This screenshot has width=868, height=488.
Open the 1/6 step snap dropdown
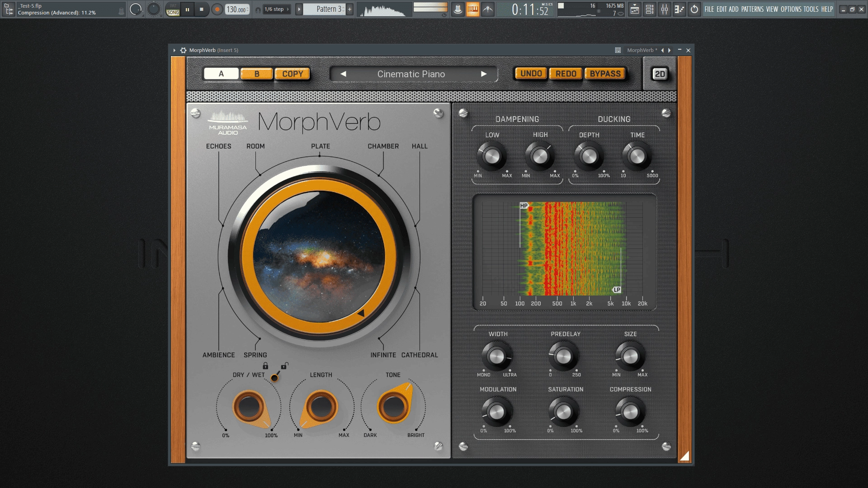pyautogui.click(x=277, y=9)
